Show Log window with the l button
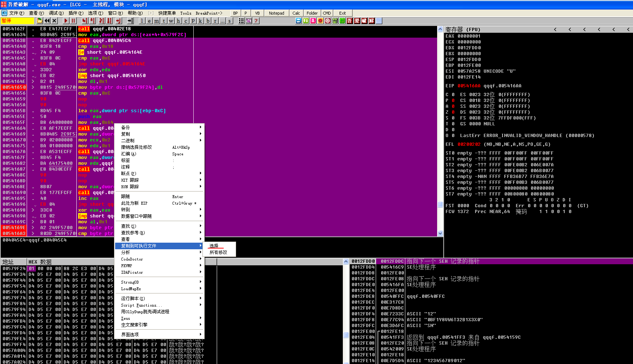This screenshot has height=364, width=633. [x=142, y=21]
